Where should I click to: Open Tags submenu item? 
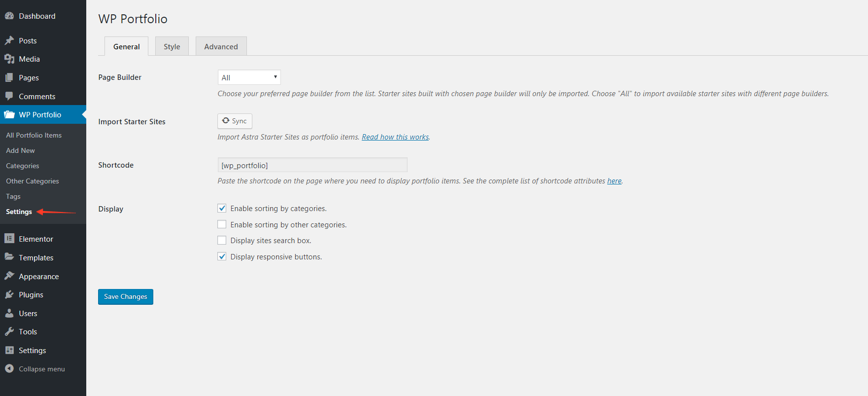point(13,196)
